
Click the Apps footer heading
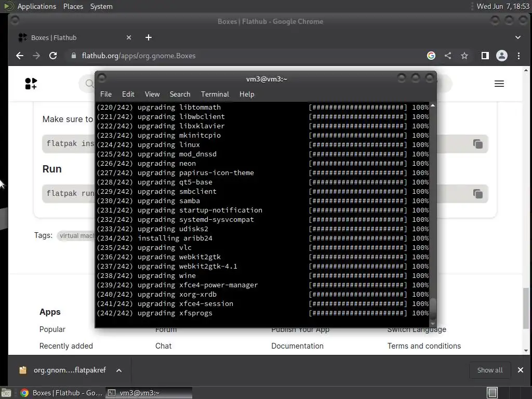coord(50,312)
